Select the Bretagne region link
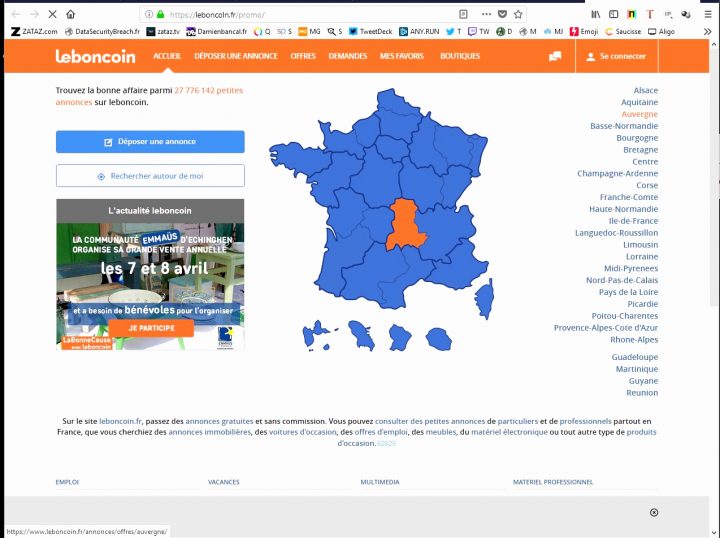720x538 pixels. point(641,150)
